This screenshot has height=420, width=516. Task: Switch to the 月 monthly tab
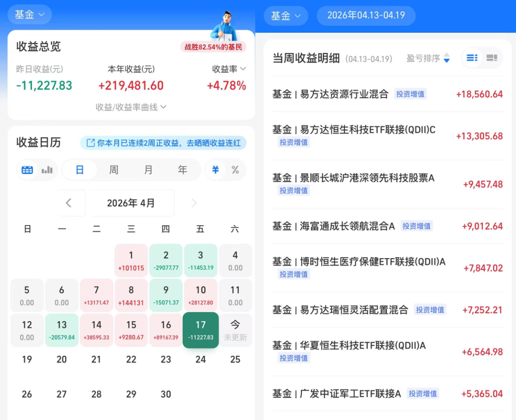(x=149, y=170)
